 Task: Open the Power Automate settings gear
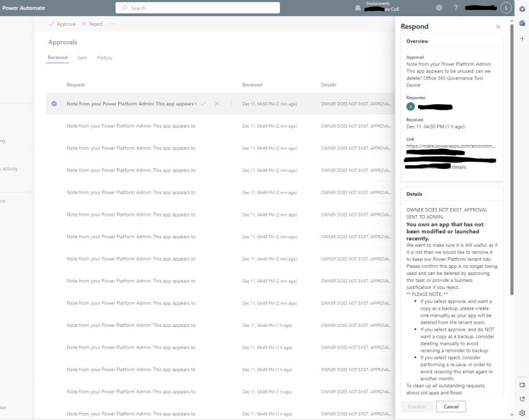[x=439, y=8]
